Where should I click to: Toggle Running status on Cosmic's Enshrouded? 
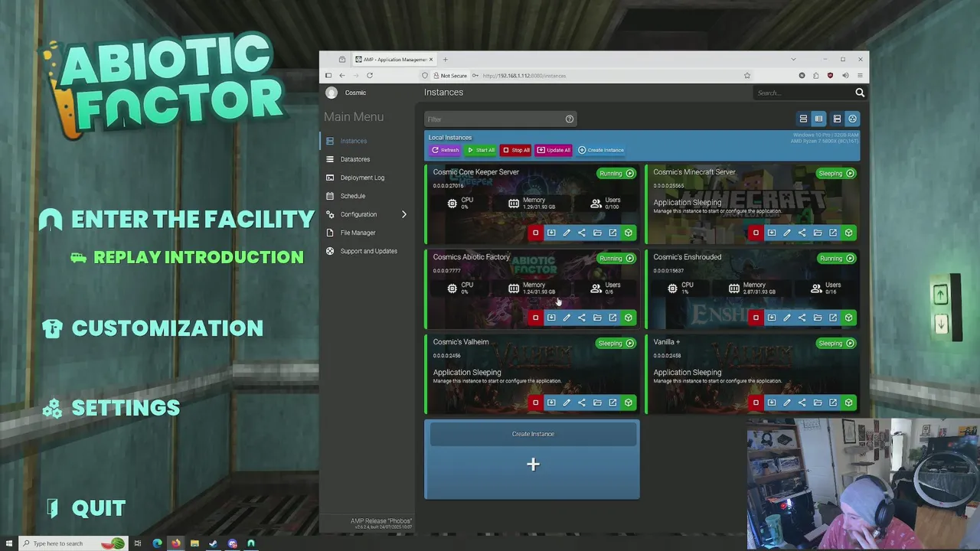coord(837,259)
